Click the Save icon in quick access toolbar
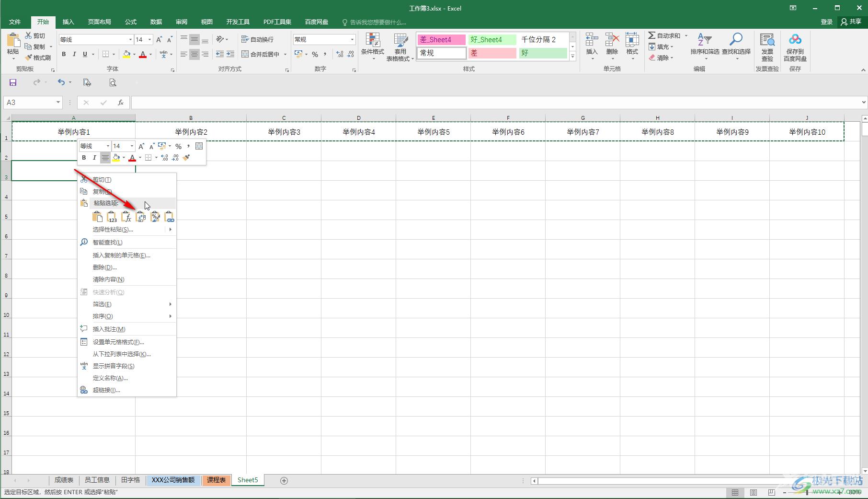The height and width of the screenshot is (499, 868). coord(13,82)
